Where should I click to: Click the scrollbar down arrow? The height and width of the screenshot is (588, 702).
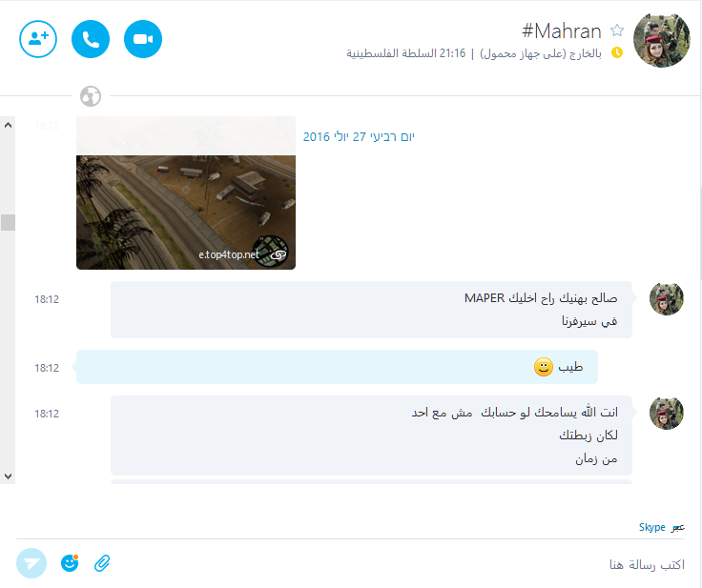pyautogui.click(x=8, y=476)
